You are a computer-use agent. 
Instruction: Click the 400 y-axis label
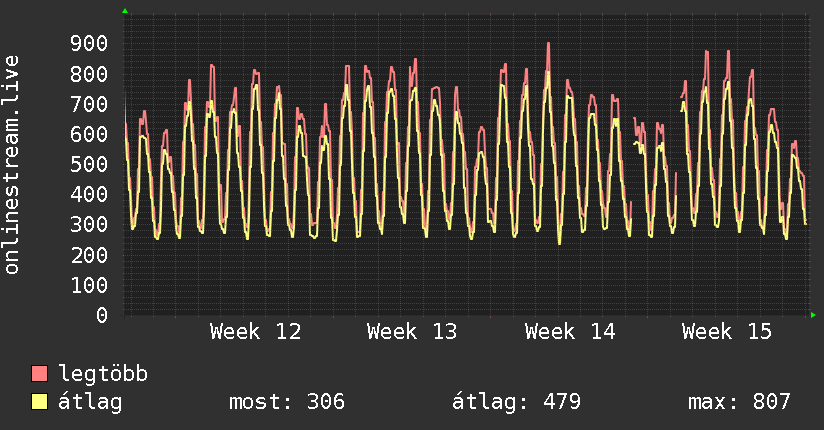[x=89, y=194]
